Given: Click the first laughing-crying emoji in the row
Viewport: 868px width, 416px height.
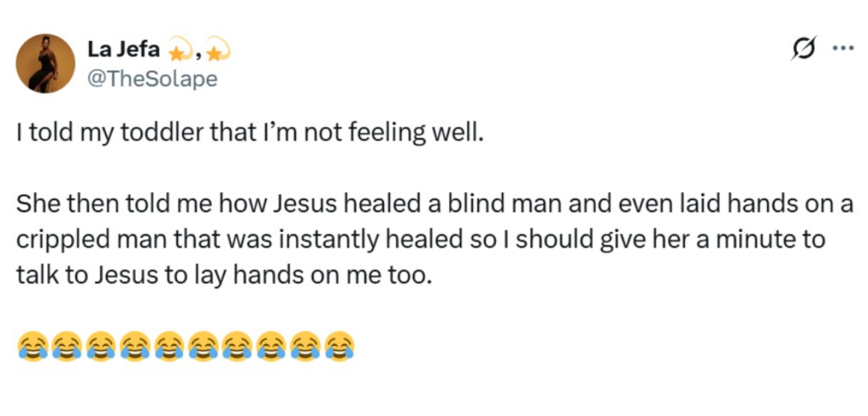Looking at the screenshot, I should tap(33, 346).
